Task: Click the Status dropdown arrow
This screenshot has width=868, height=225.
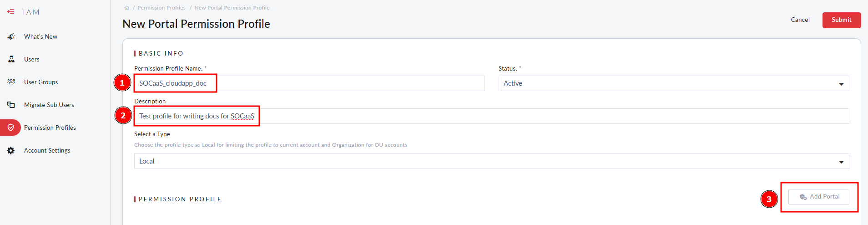Action: click(x=841, y=84)
